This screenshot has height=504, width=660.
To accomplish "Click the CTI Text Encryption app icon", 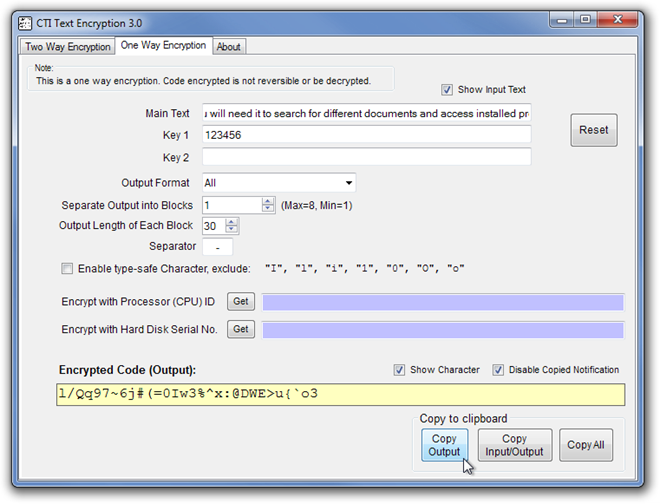I will pyautogui.click(x=25, y=23).
